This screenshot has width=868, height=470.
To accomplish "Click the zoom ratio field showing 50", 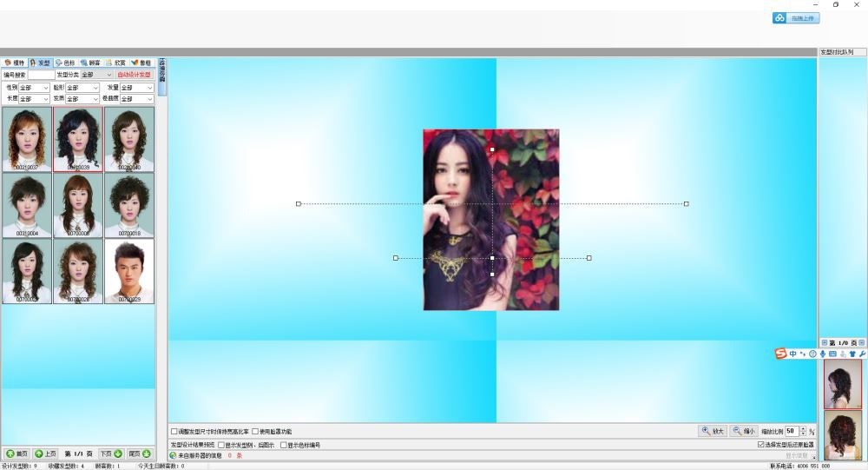I will (x=792, y=431).
